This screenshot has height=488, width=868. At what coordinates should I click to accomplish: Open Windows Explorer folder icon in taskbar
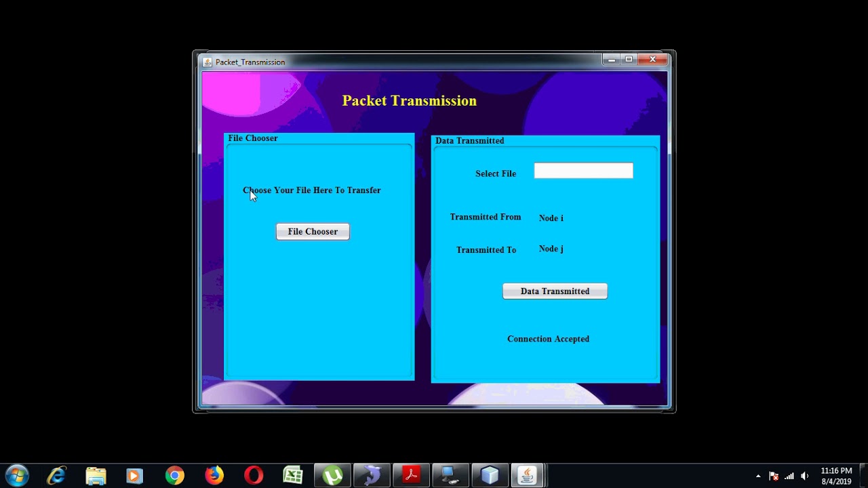[x=96, y=476]
